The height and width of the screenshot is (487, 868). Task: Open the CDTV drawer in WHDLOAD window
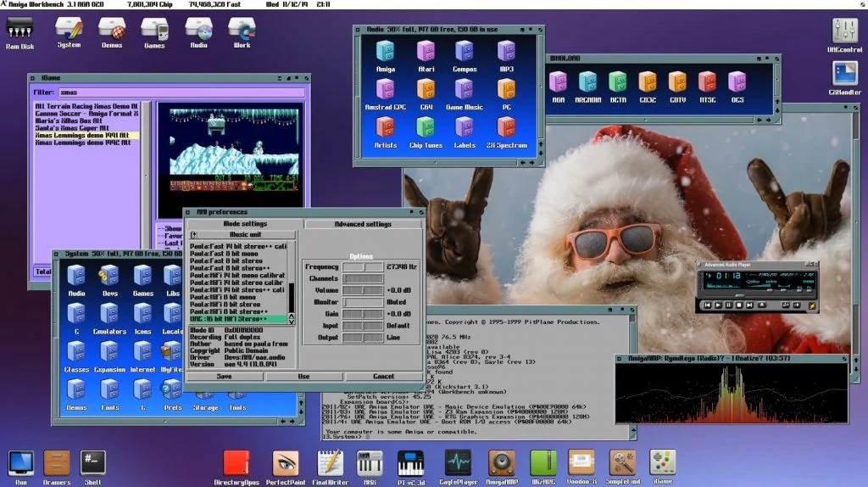677,87
